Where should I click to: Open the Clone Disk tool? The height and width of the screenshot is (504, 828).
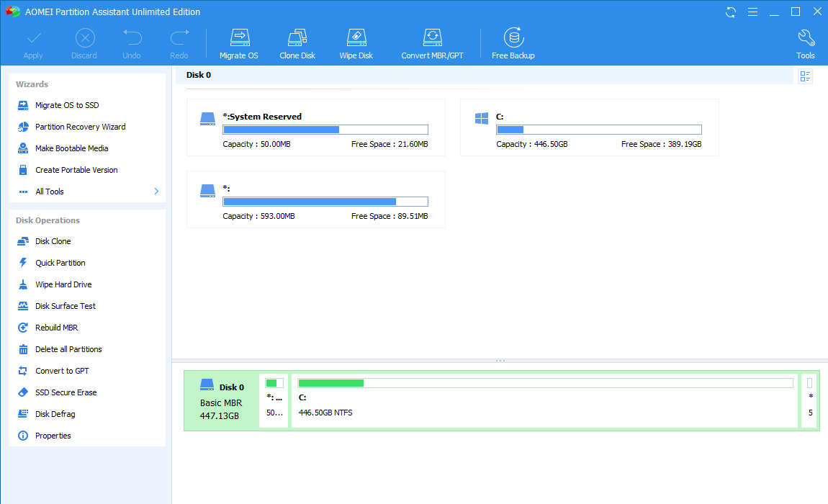[x=297, y=44]
